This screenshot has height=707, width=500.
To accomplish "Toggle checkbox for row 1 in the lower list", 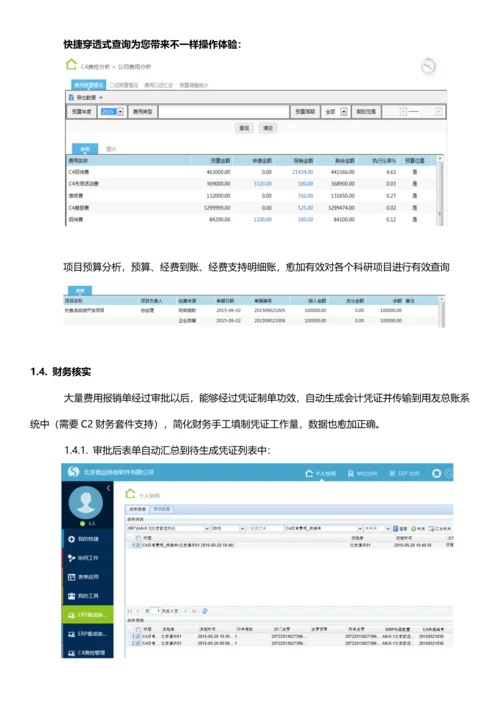I will 138,636.
